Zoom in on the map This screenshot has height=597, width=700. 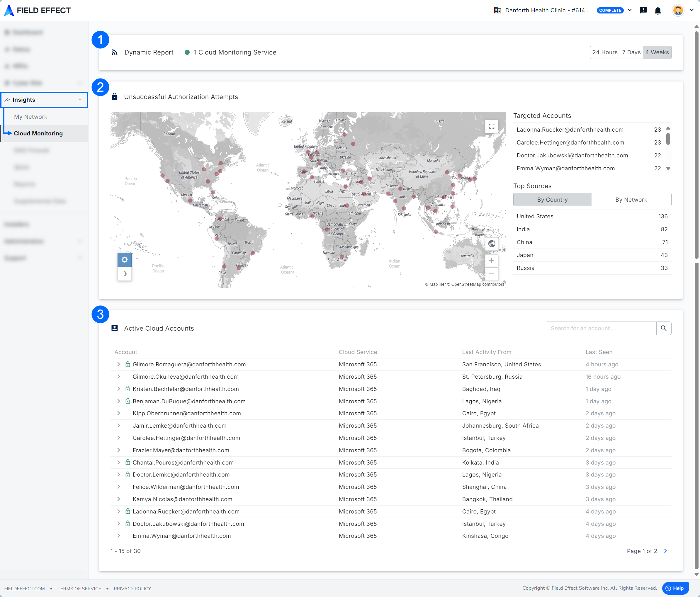(492, 261)
